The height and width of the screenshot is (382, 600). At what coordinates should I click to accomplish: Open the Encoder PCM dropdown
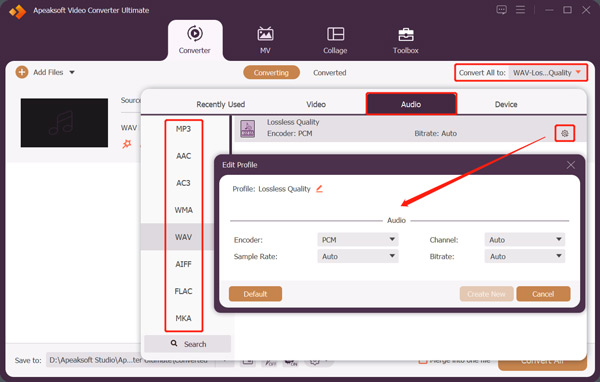coord(358,240)
